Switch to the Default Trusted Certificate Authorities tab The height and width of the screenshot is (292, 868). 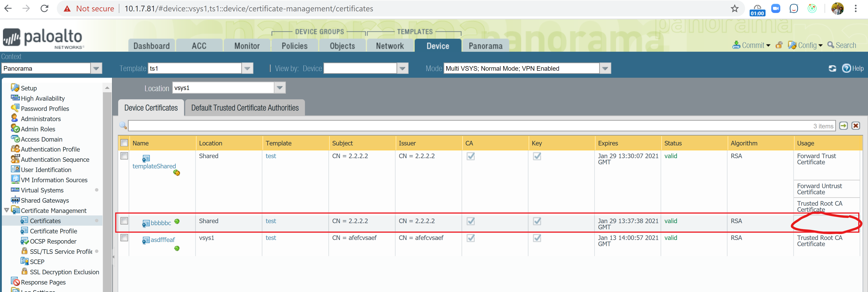[x=245, y=107]
